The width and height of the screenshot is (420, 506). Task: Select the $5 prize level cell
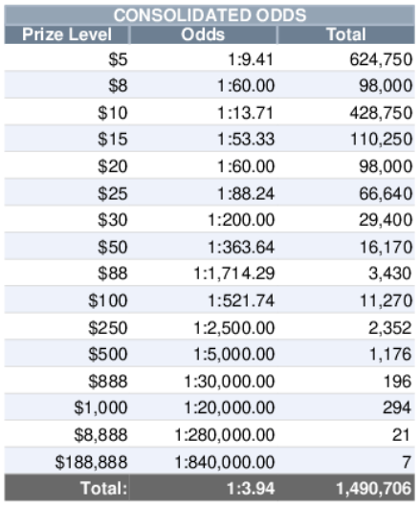coord(67,59)
